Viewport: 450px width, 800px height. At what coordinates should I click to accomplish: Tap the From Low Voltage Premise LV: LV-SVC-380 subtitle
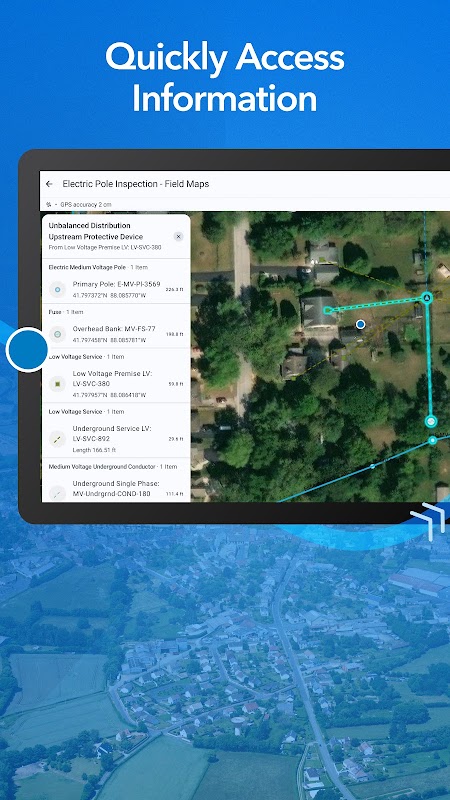(105, 247)
